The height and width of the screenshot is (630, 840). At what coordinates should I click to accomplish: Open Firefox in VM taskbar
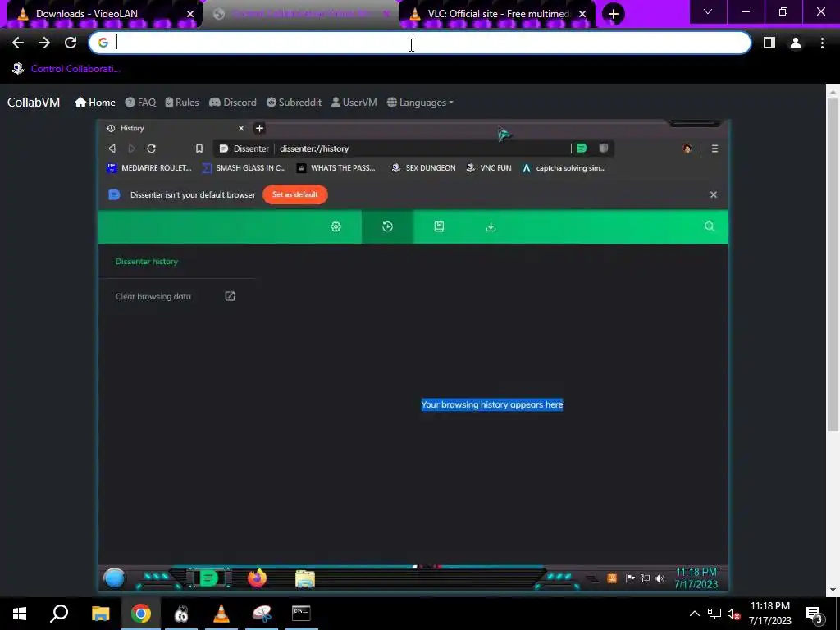click(x=257, y=578)
